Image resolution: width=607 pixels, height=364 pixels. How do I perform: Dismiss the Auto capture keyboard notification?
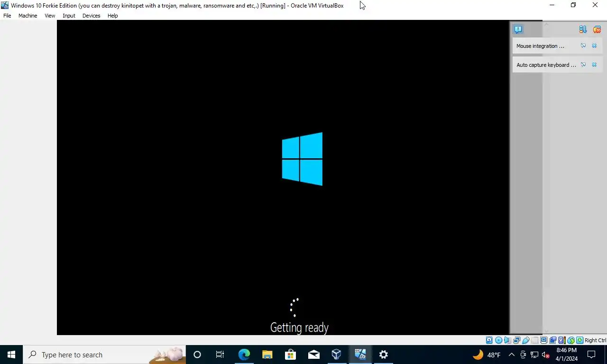594,65
